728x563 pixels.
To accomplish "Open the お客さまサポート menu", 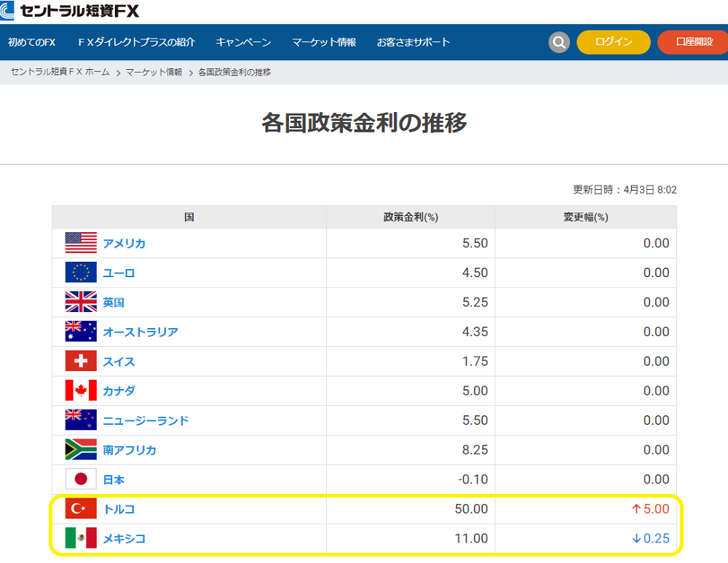I will click(414, 42).
